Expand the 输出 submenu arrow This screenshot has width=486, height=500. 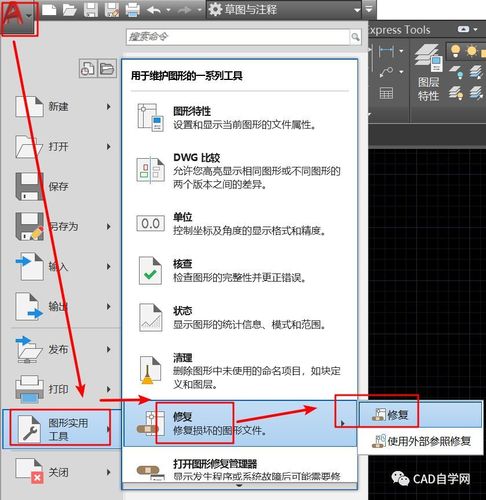109,306
